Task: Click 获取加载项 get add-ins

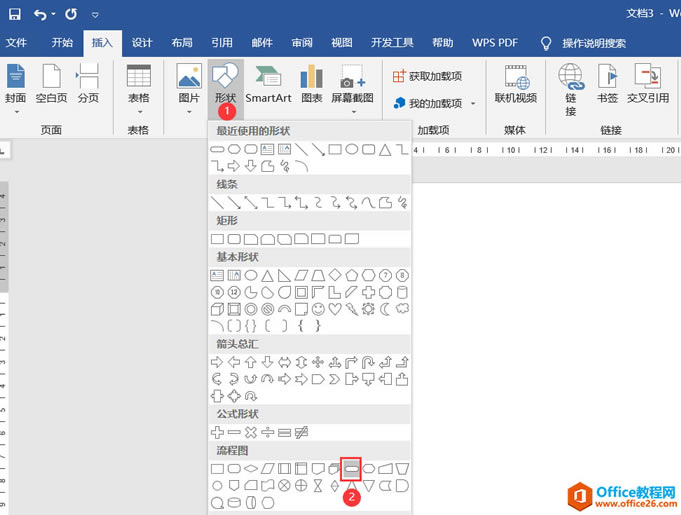Action: 427,76
